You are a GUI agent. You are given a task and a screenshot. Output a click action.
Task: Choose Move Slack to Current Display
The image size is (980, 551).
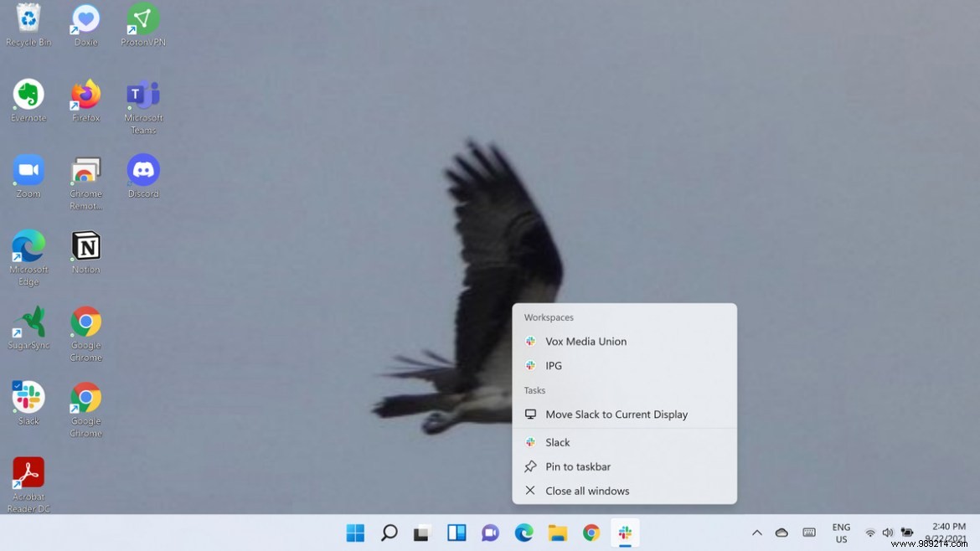tap(616, 414)
